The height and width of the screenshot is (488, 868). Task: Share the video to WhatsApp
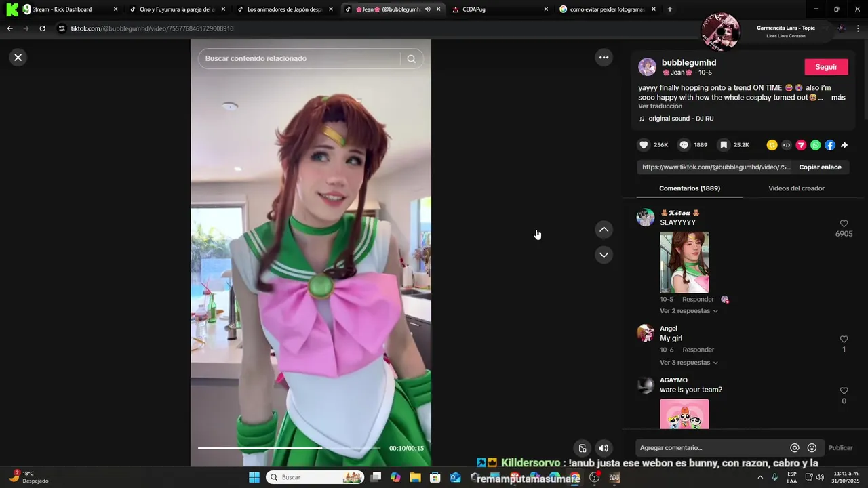[815, 145]
